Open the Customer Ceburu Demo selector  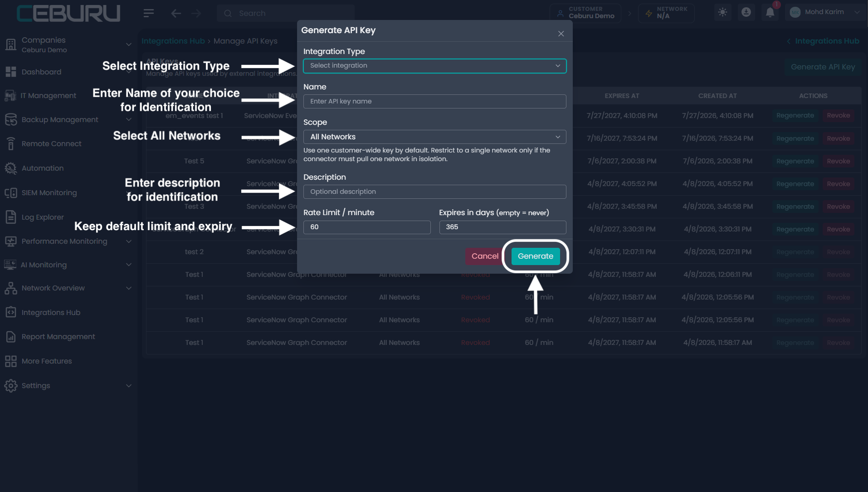585,13
